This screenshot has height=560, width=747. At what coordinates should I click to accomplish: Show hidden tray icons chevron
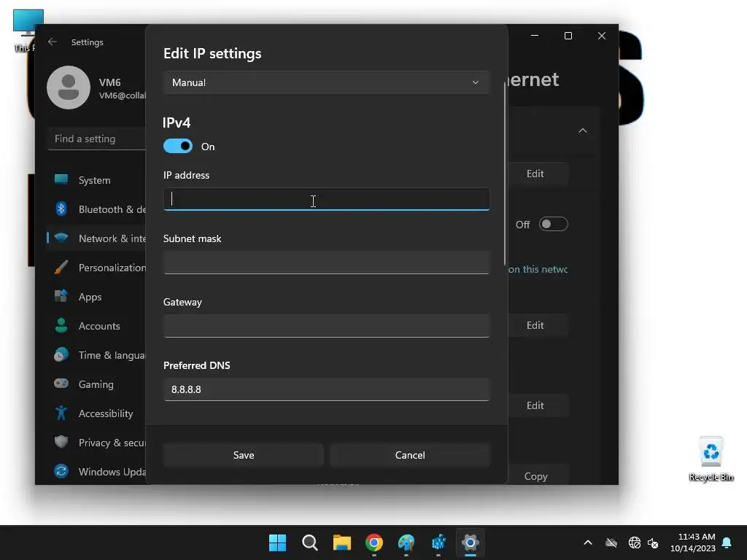click(x=588, y=542)
